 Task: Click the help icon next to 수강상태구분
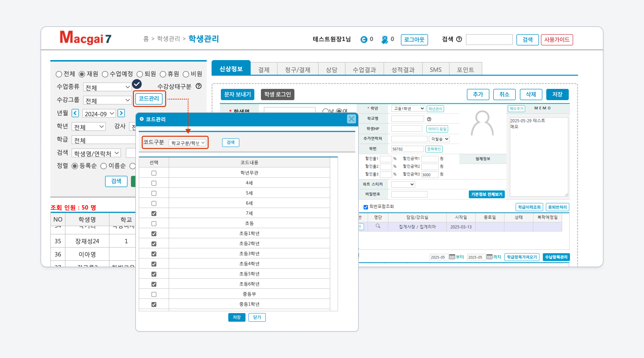pos(199,86)
